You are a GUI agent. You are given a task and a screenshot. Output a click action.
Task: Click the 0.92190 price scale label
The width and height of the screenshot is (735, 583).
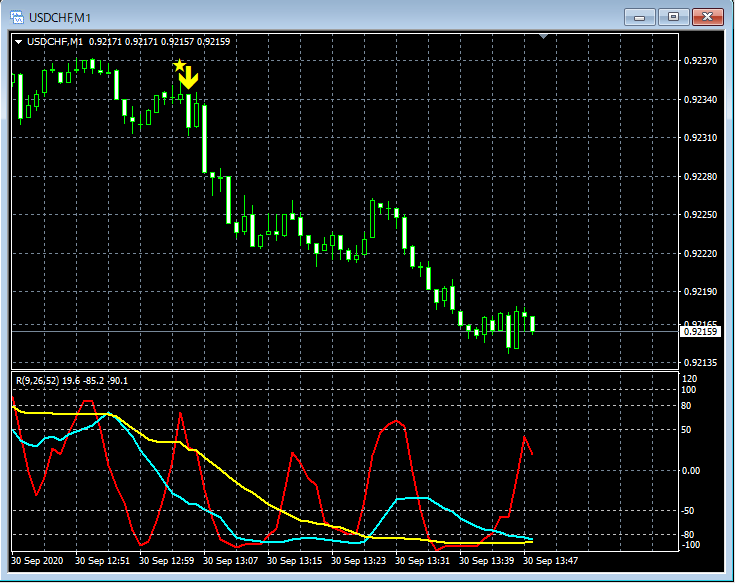tap(700, 292)
